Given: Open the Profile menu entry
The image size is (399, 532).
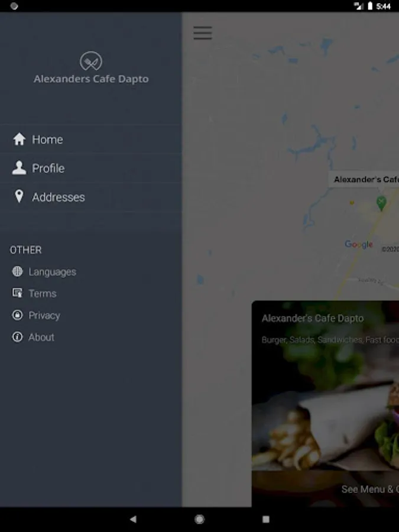Looking at the screenshot, I should pos(91,168).
